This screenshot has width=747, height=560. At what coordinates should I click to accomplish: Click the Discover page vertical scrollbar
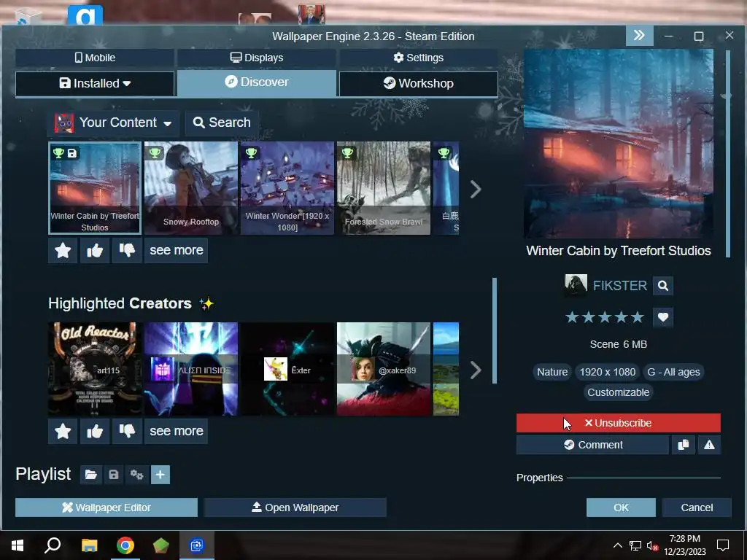point(495,330)
